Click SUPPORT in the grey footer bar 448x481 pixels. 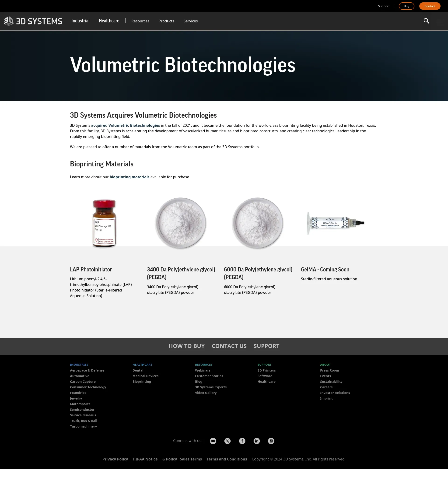click(x=266, y=346)
